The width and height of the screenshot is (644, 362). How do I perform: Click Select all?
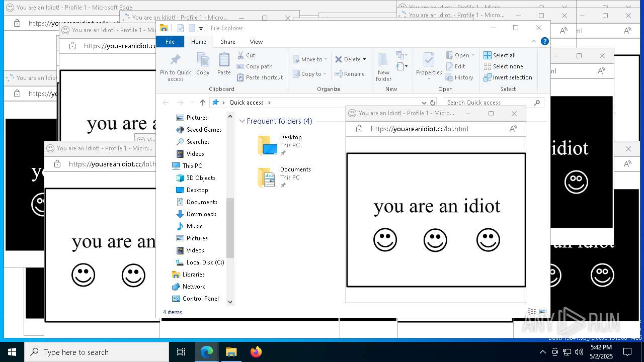(500, 55)
